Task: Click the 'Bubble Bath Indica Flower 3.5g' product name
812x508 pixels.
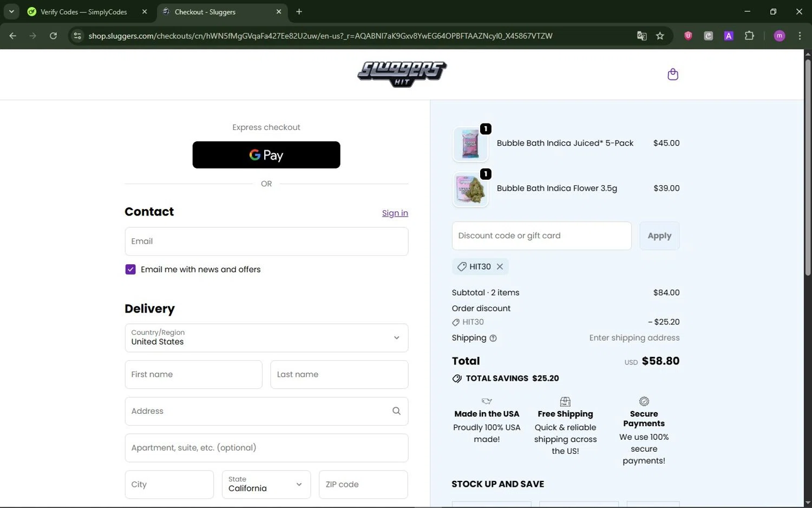Action: pos(557,188)
